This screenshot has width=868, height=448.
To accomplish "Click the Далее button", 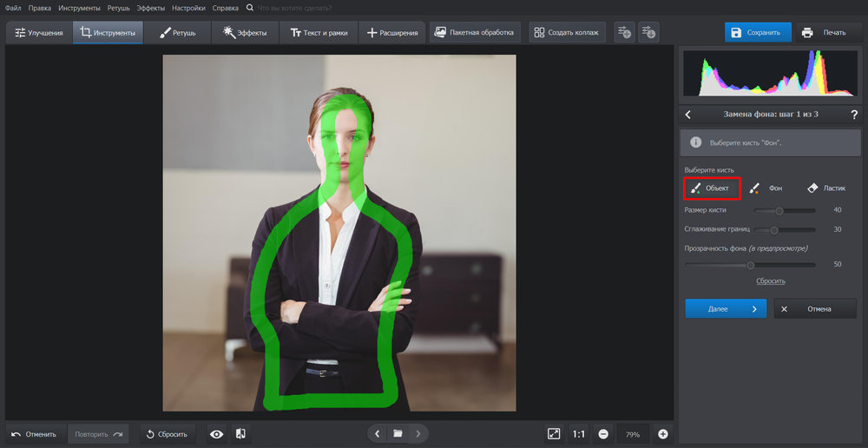I will click(726, 309).
